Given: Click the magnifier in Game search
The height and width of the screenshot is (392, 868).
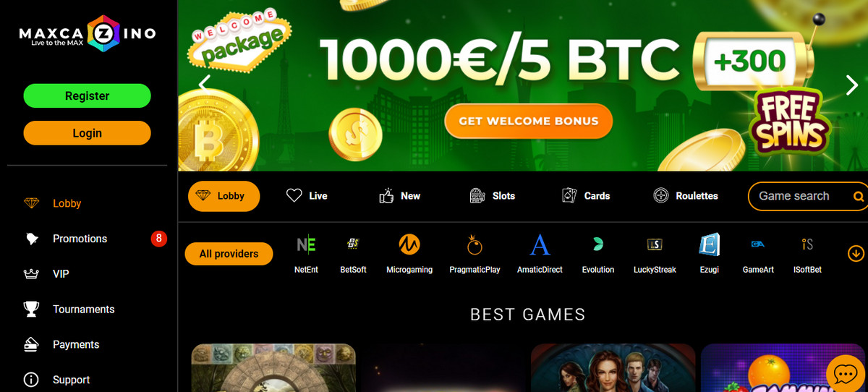Looking at the screenshot, I should [858, 196].
